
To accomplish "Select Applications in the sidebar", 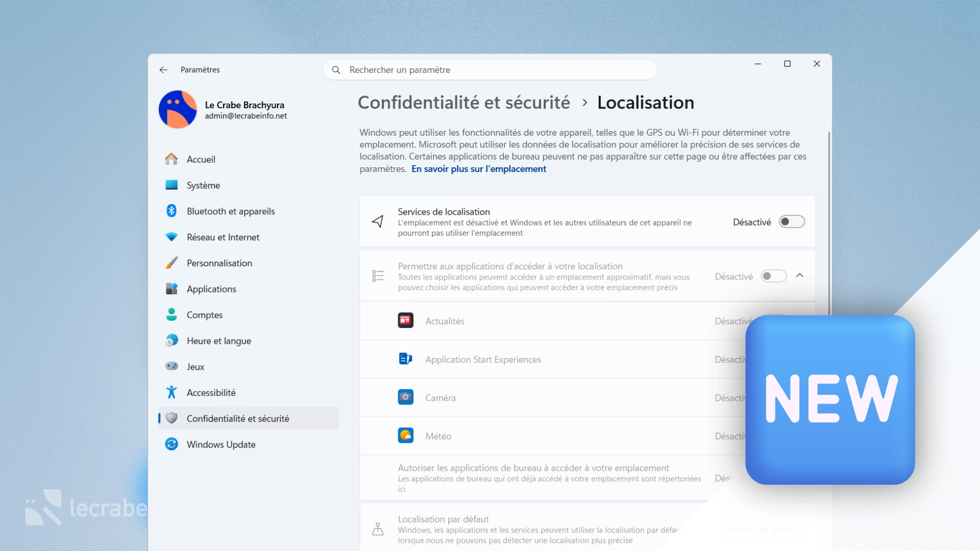I will (249, 289).
